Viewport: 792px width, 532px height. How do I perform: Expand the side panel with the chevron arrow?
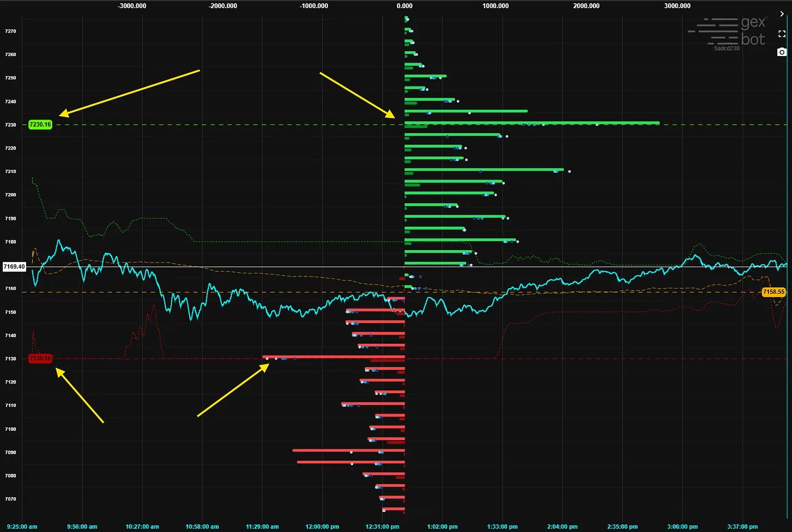click(x=782, y=14)
